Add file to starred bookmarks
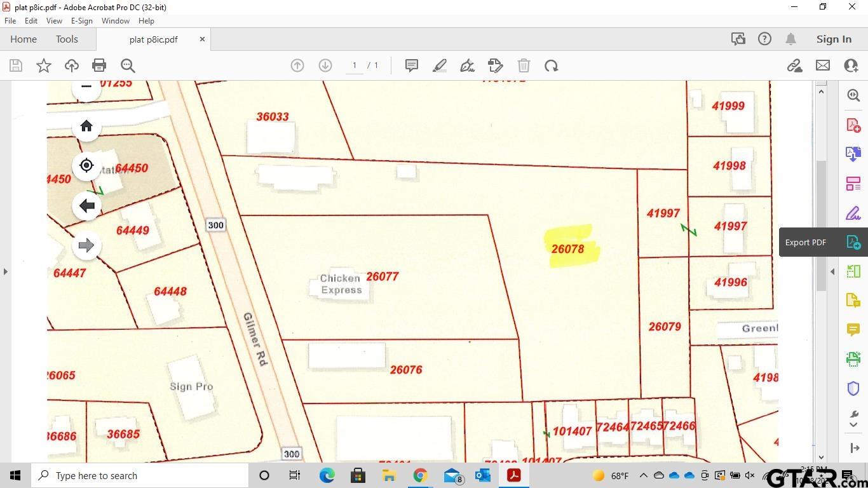 click(44, 65)
